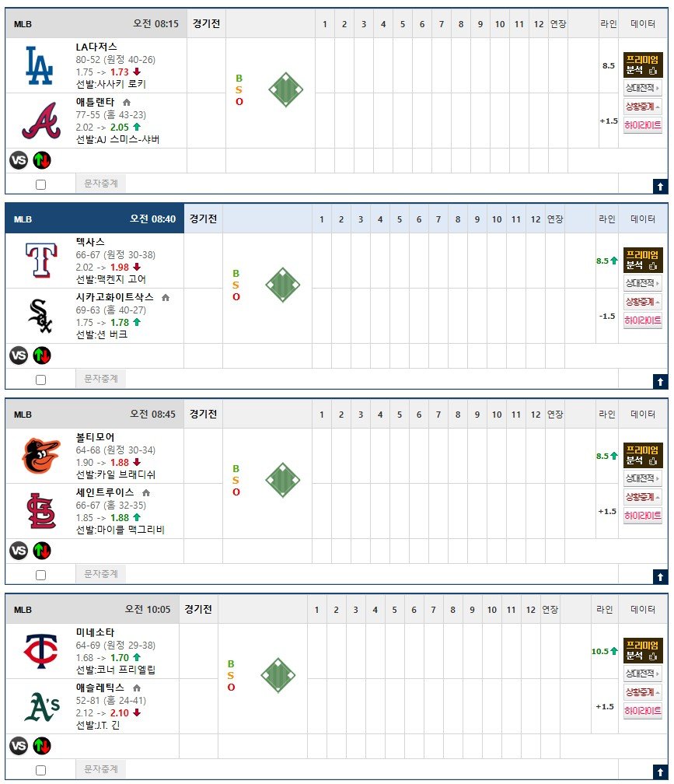Click the scroll-to-top arrow in the Baltimore game panel
674x784 pixels.
660,577
